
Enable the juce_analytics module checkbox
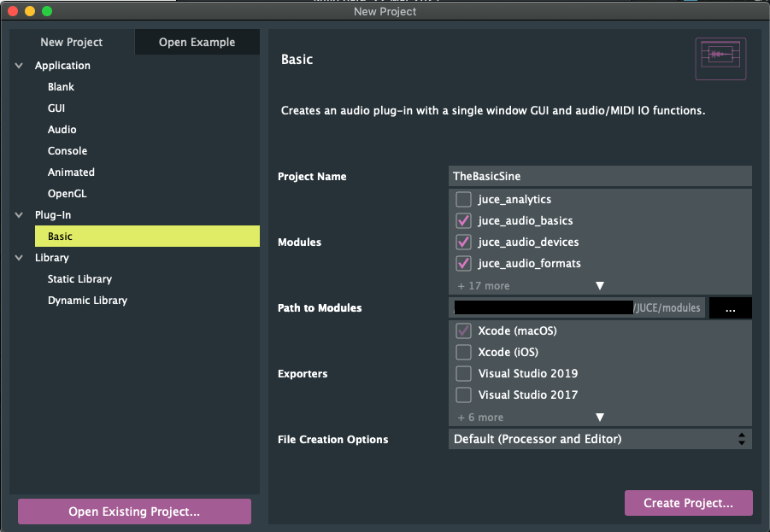(x=463, y=199)
